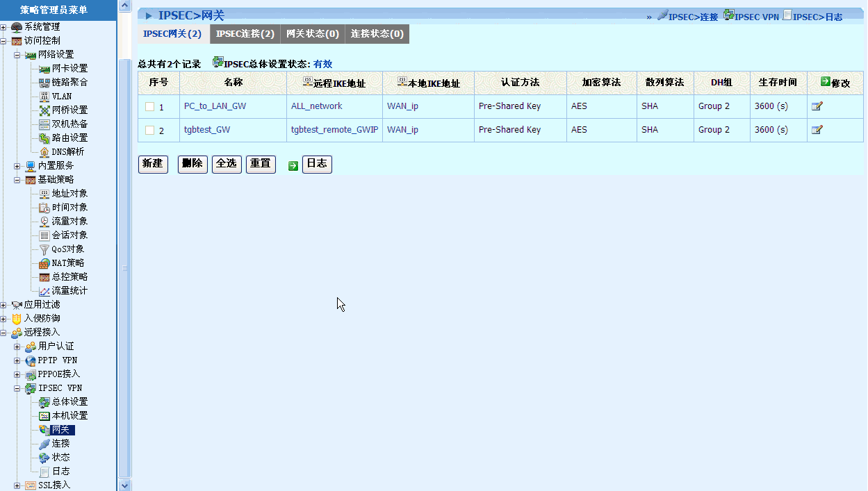Click edit icon for PC_to_LAN_GW row
This screenshot has height=491, width=868.
click(817, 106)
